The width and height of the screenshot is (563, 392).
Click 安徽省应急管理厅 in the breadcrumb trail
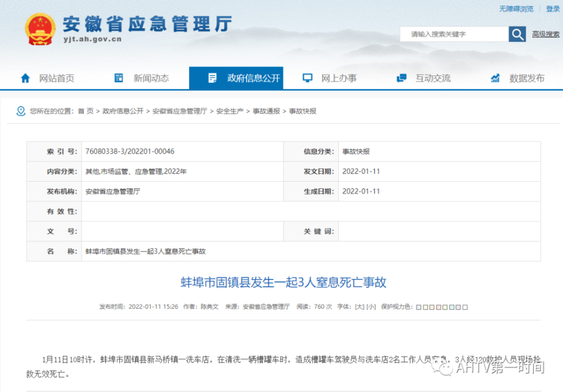(x=180, y=111)
